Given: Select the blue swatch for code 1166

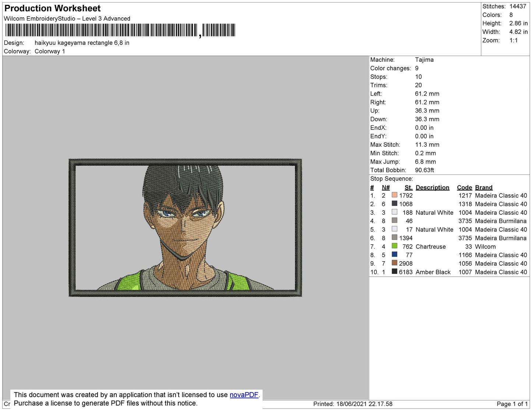Looking at the screenshot, I should click(394, 254).
